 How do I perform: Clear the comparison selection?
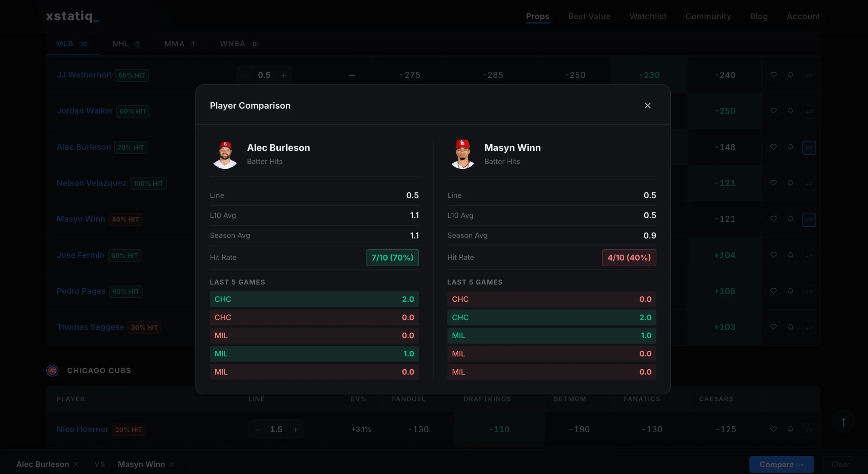tap(840, 464)
